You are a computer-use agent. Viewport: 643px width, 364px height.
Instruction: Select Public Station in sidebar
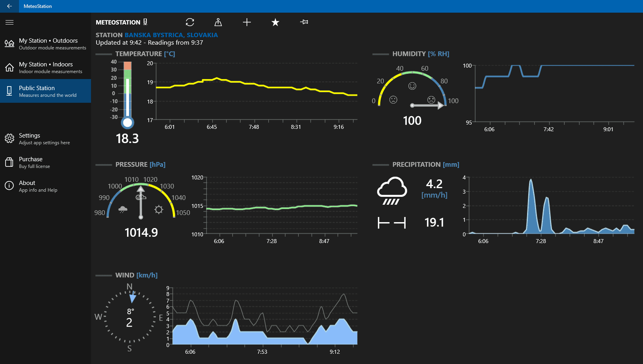[x=46, y=91]
